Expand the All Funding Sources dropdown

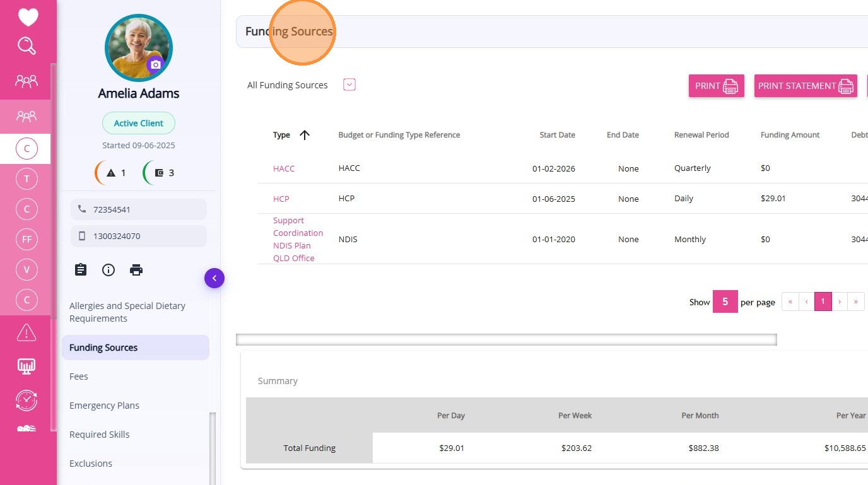pyautogui.click(x=349, y=85)
